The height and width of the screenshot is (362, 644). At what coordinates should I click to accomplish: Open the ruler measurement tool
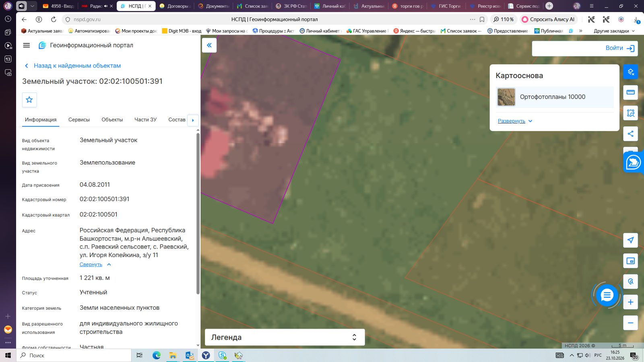(630, 92)
